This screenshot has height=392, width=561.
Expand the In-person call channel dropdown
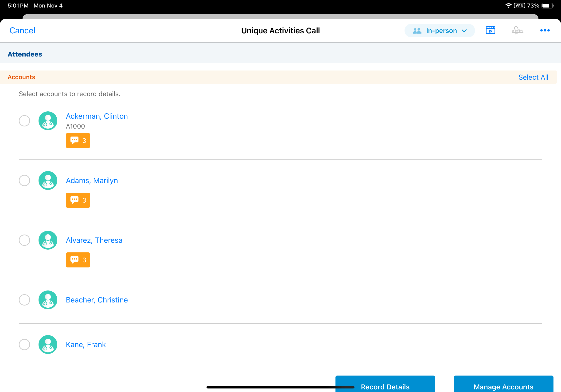click(x=439, y=31)
